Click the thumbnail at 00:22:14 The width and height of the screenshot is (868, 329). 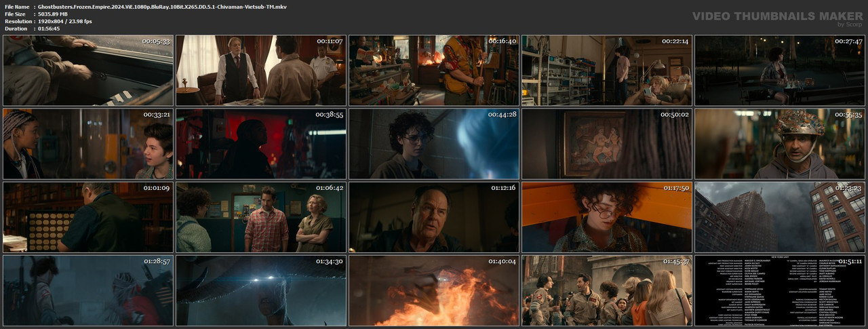tap(607, 71)
